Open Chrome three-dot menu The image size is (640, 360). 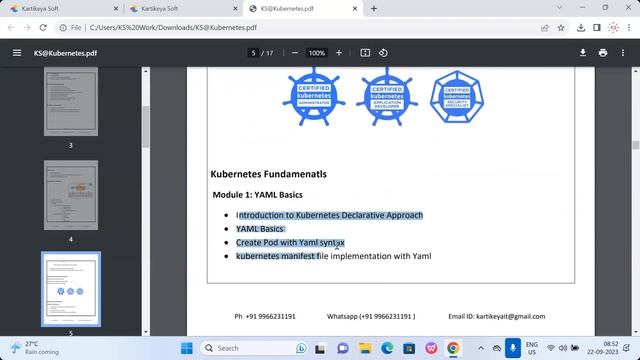[x=629, y=28]
